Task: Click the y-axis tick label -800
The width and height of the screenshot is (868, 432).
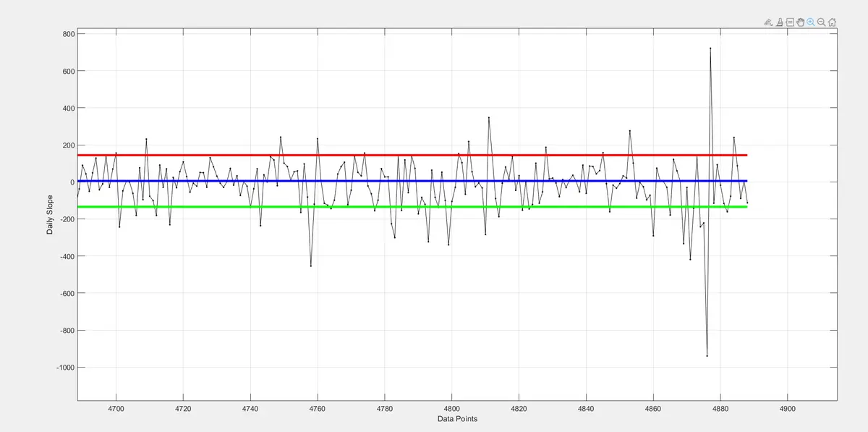Action: (x=67, y=331)
